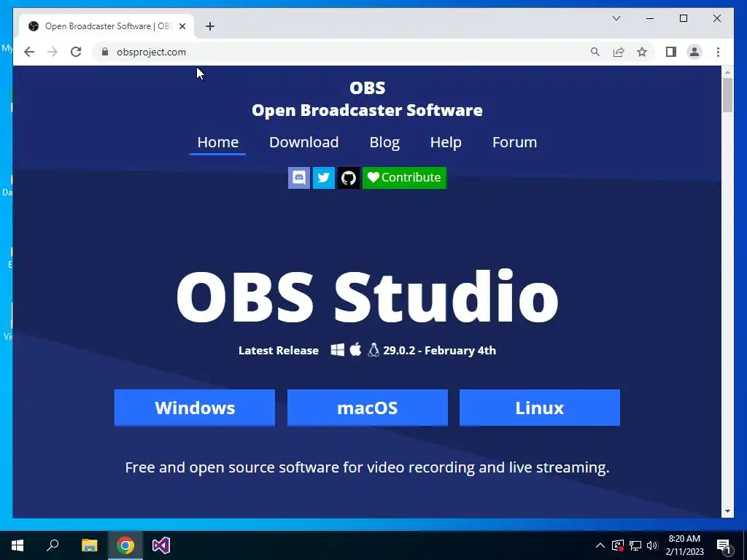Go forward in browser history
The image size is (747, 560).
[53, 52]
